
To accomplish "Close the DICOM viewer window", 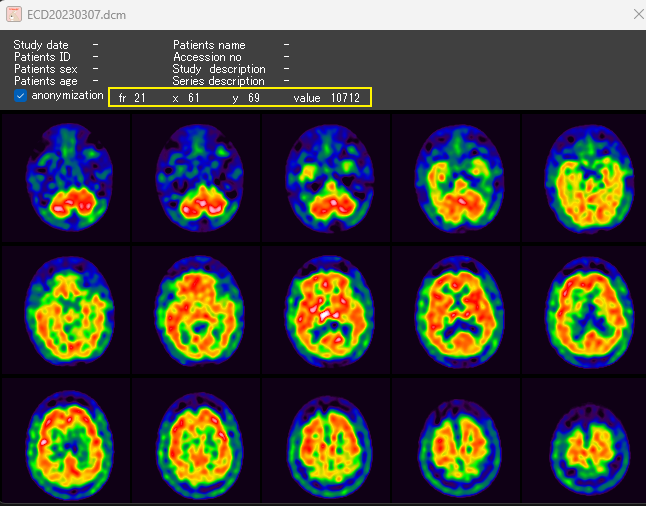I will (x=639, y=15).
